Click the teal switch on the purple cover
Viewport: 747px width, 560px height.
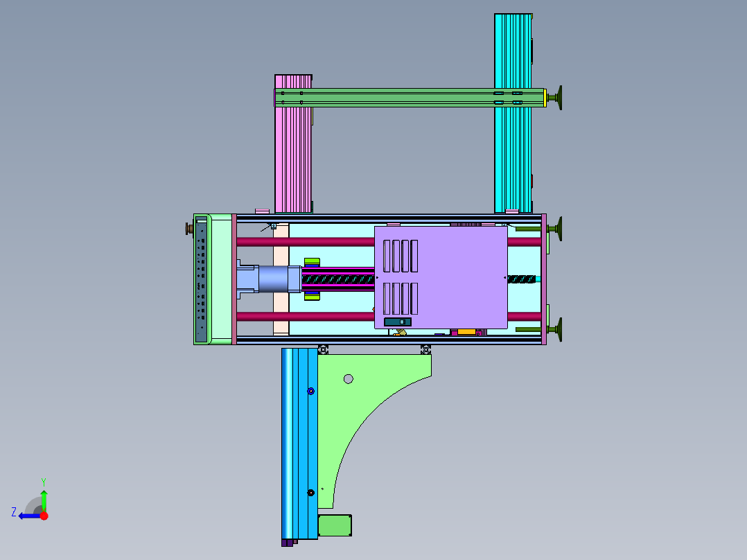(x=397, y=322)
